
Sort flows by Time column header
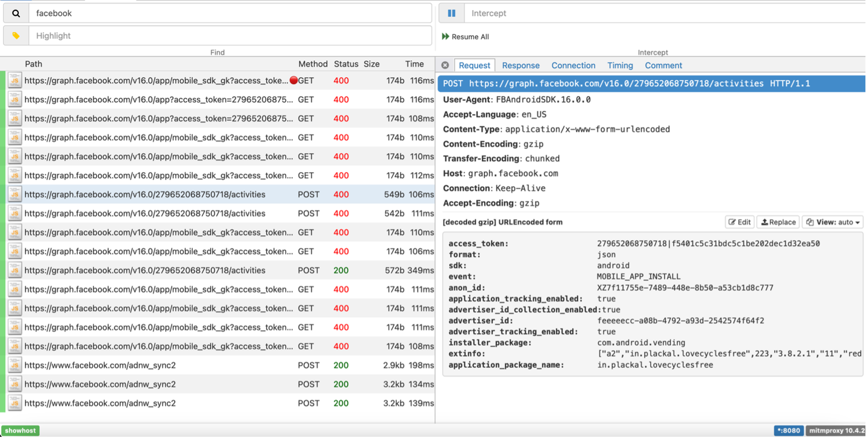pos(414,64)
